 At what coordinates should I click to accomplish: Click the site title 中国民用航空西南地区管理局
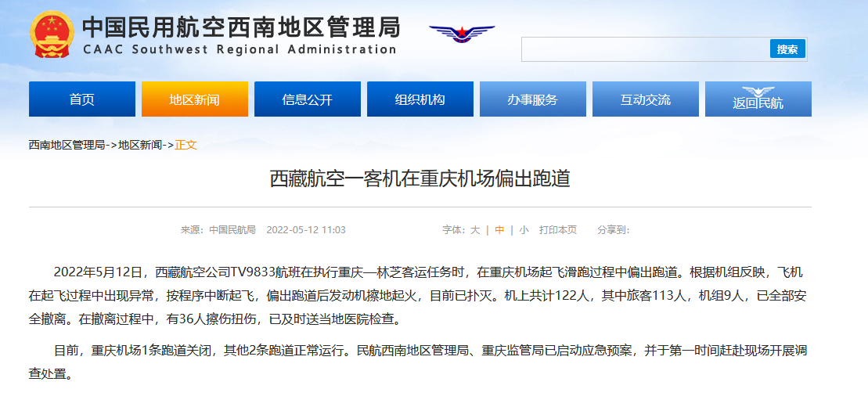pyautogui.click(x=241, y=27)
